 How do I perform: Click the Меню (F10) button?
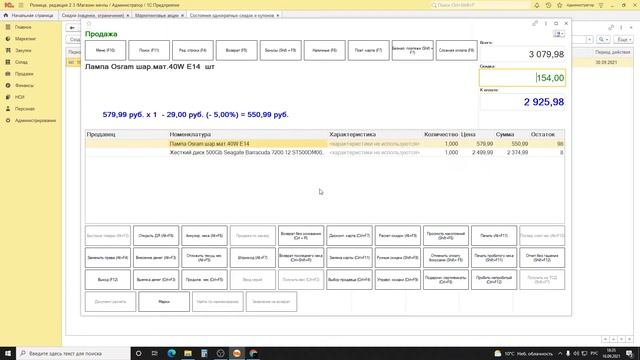point(105,50)
